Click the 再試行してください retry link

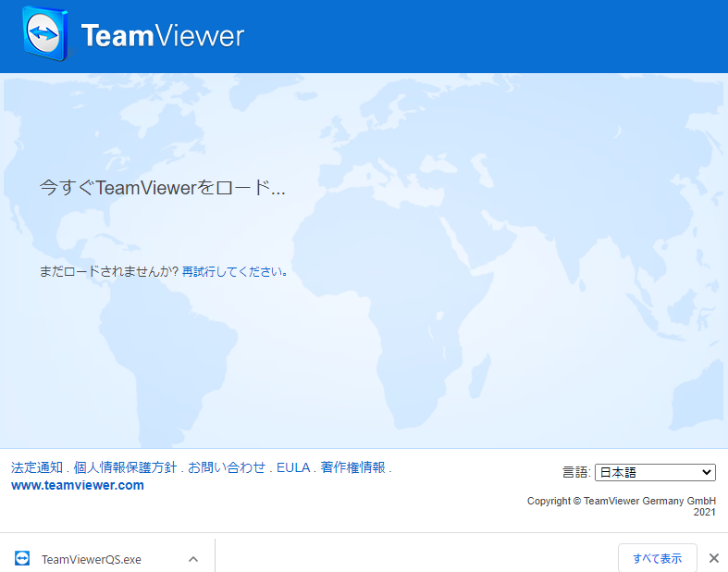[x=231, y=272]
